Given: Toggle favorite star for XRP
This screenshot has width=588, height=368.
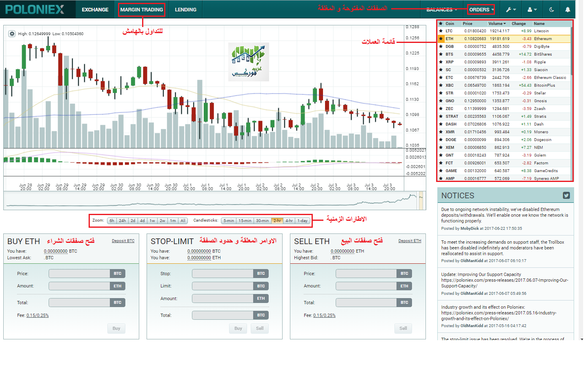Looking at the screenshot, I should pos(441,62).
